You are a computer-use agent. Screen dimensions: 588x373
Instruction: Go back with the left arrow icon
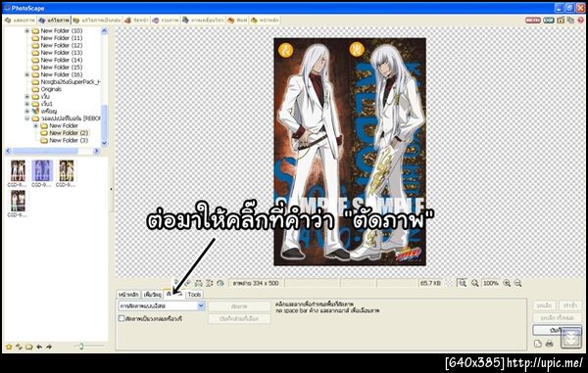click(39, 347)
